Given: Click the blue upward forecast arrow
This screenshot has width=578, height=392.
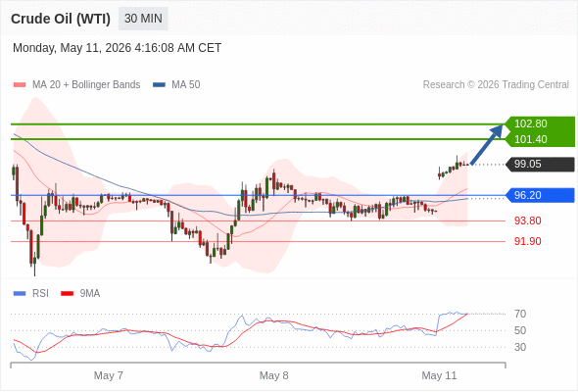Looking at the screenshot, I should tap(487, 145).
